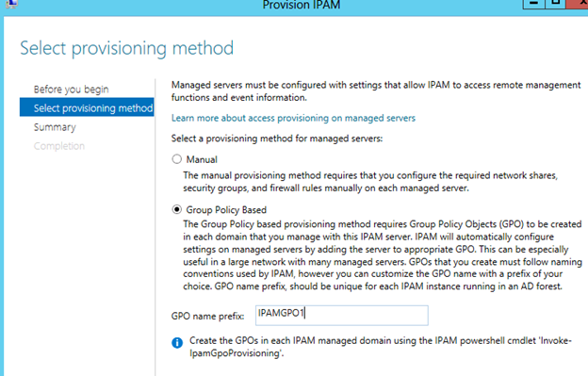Click the Group Policy based description paragraph
The height and width of the screenshot is (376, 588).
click(x=383, y=255)
